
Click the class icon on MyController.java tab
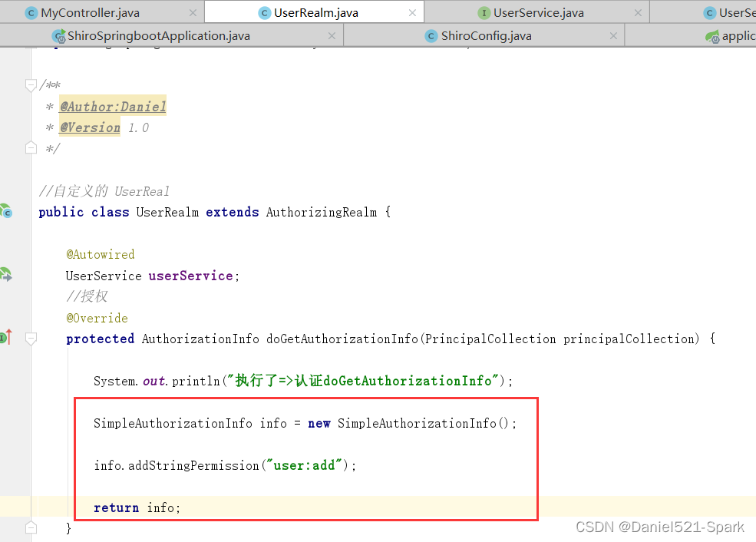tap(31, 13)
